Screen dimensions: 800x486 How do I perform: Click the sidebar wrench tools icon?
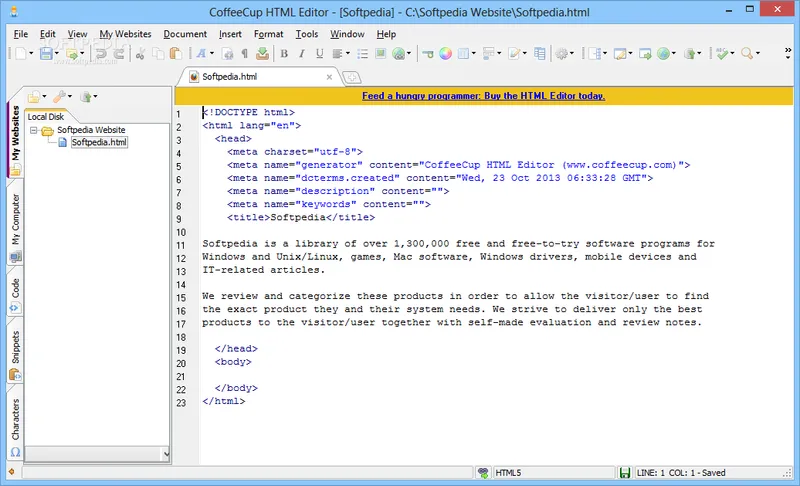click(60, 96)
